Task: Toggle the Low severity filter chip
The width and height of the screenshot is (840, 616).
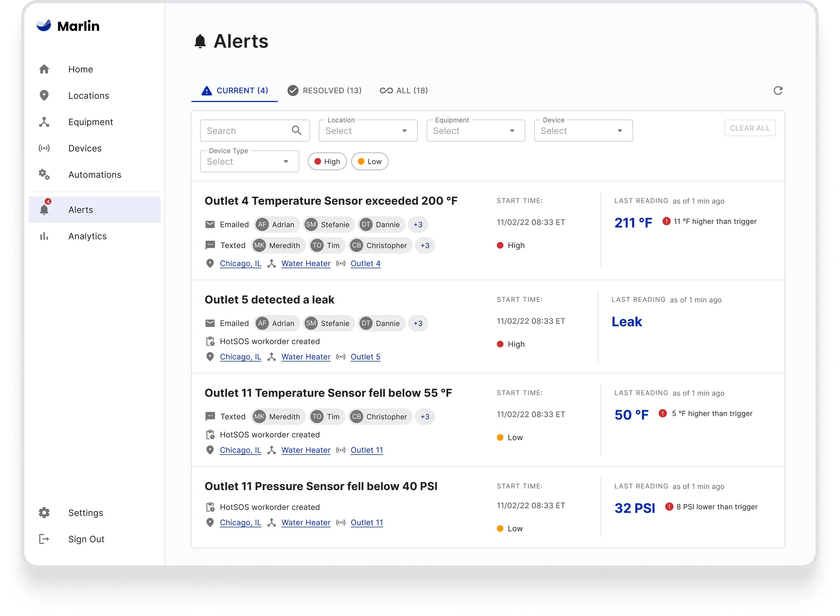Action: tap(370, 161)
